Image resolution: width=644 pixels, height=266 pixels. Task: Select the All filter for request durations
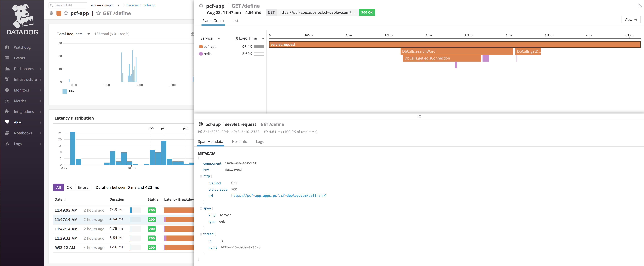coord(58,187)
